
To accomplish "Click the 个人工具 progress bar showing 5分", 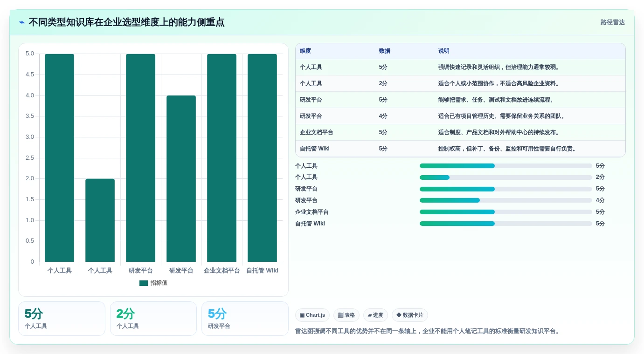I will pyautogui.click(x=506, y=166).
